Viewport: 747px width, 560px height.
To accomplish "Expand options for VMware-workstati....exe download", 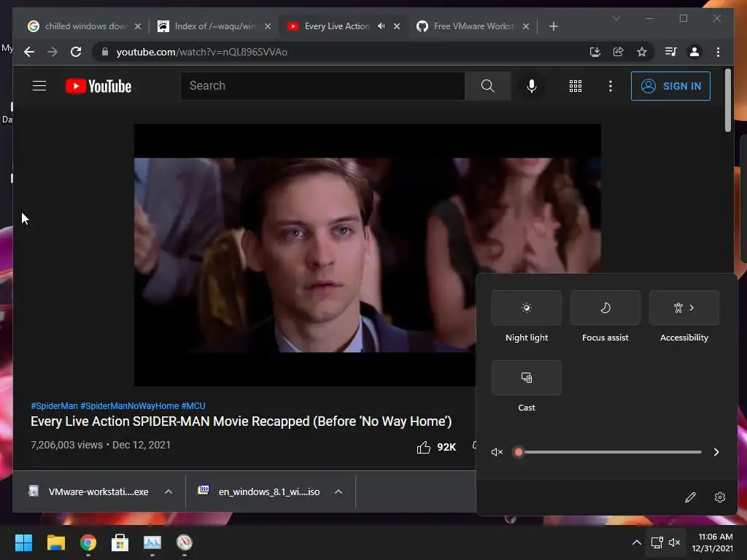I will (169, 491).
